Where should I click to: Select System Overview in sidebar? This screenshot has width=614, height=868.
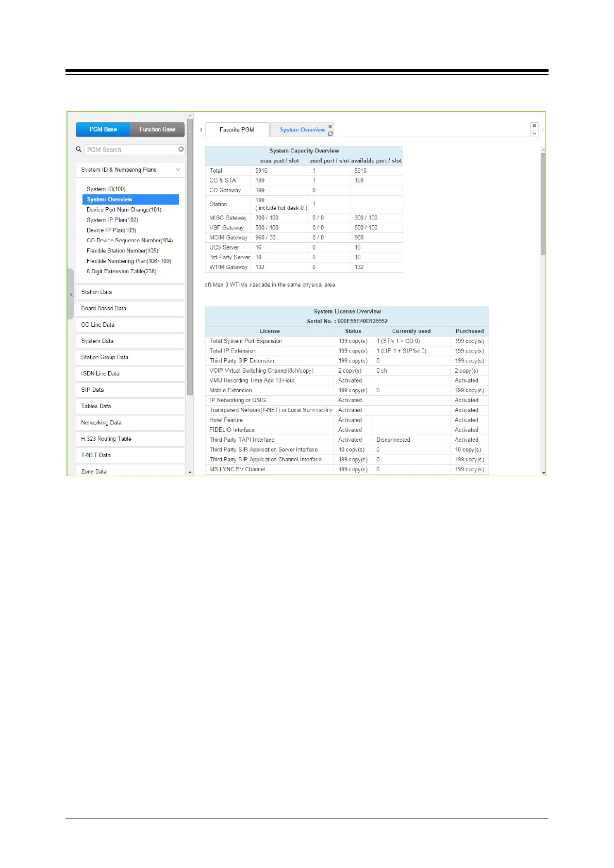[x=130, y=199]
